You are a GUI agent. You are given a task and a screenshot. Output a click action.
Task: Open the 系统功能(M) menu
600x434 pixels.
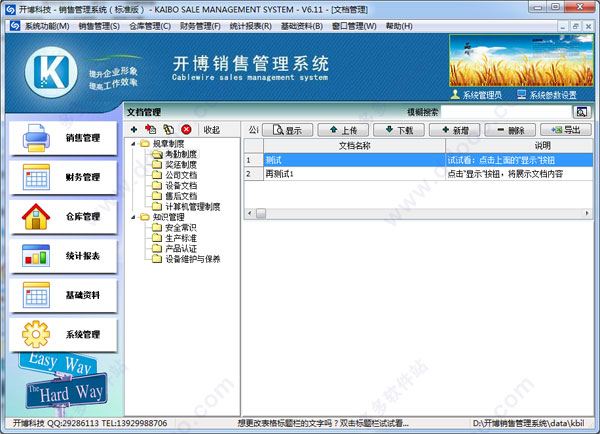[47, 26]
